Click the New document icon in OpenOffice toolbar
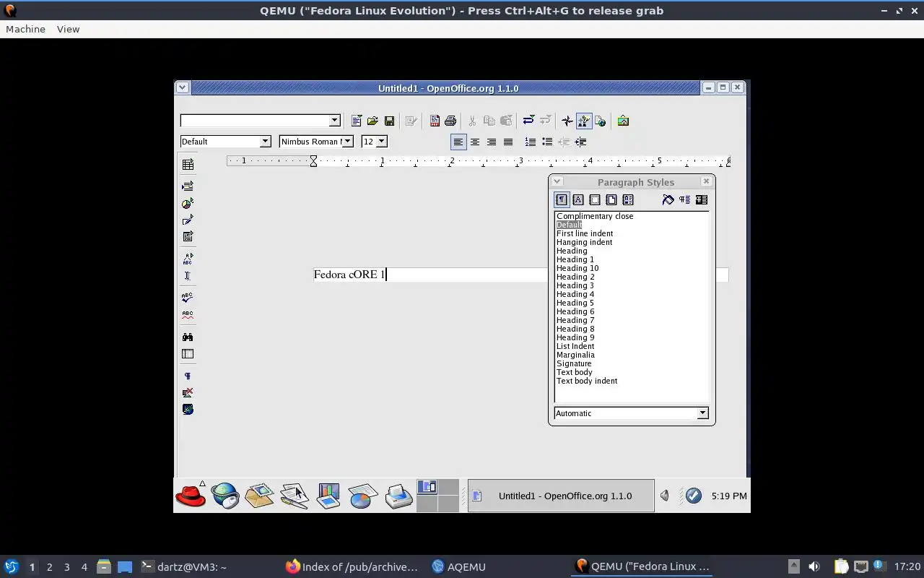Viewport: 924px width, 578px height. [356, 121]
